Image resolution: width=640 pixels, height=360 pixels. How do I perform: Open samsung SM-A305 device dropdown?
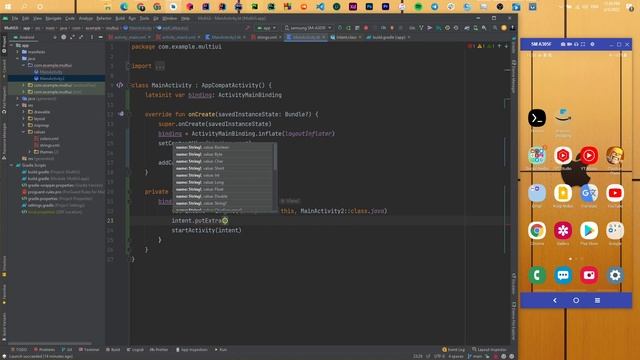tap(308, 28)
